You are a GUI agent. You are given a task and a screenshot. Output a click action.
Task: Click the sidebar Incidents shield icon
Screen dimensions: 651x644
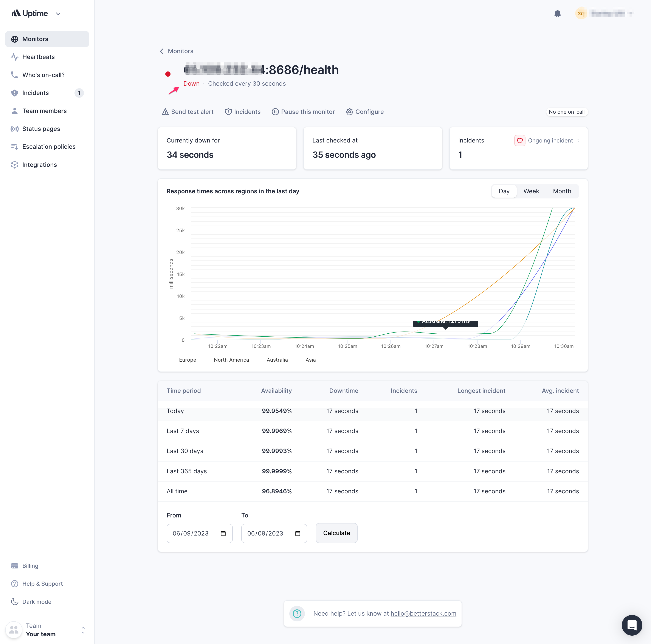14,93
